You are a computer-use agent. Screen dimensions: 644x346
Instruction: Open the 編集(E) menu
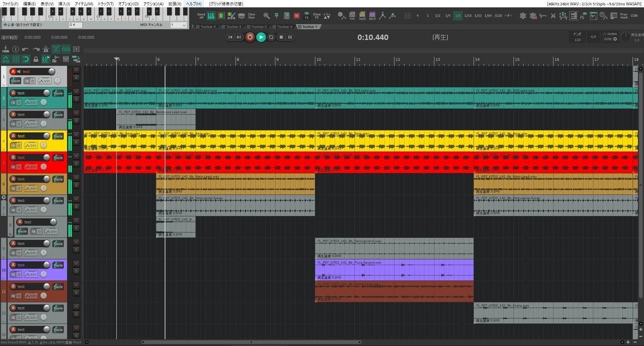(30, 4)
